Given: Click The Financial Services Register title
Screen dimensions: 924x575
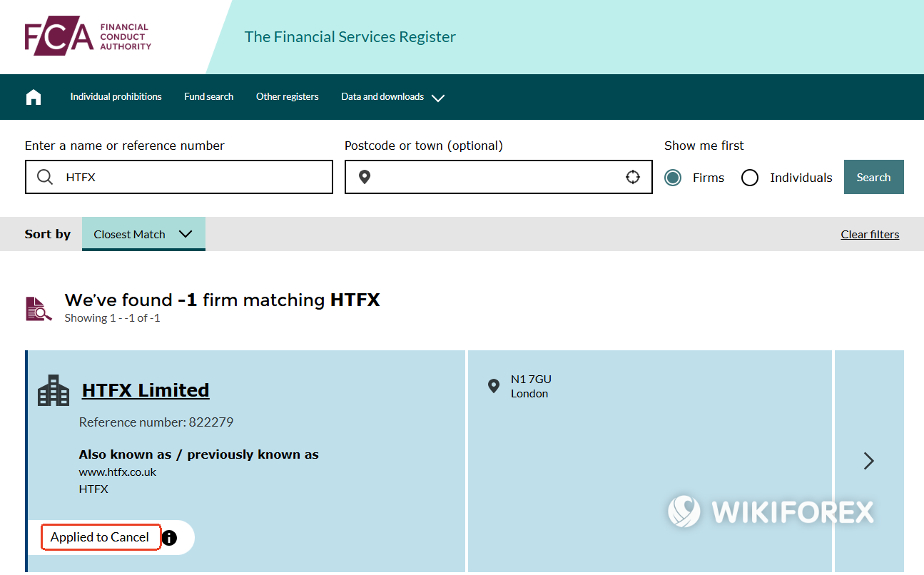Looking at the screenshot, I should pos(350,37).
